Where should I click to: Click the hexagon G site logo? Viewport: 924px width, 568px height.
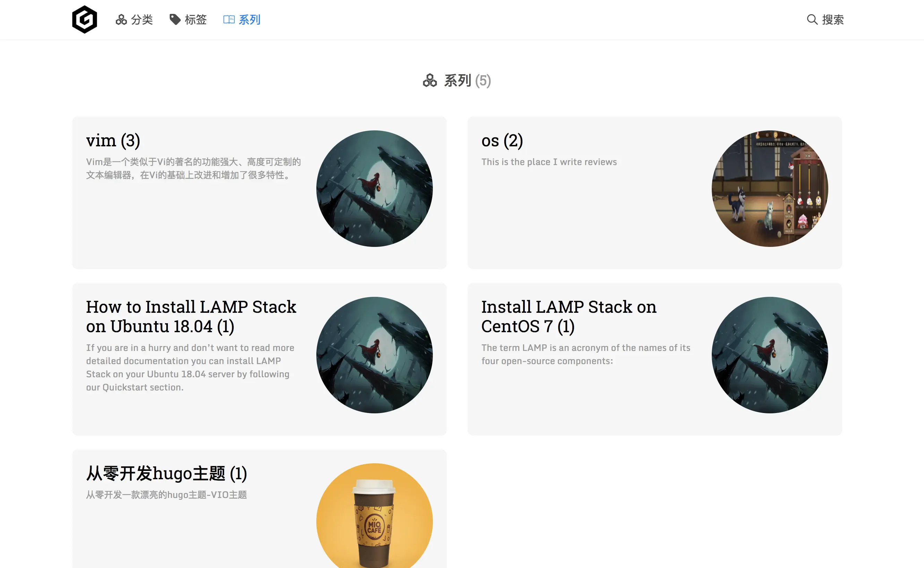coord(85,19)
